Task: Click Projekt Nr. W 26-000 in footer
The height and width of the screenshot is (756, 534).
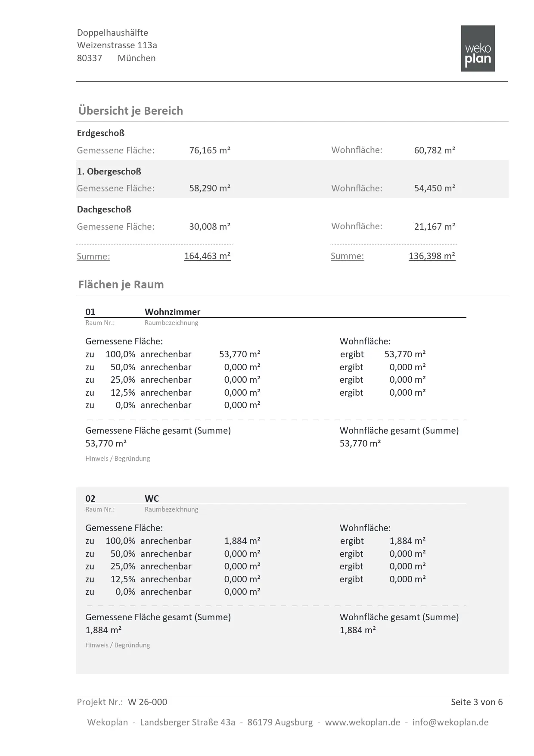Action: coord(122,702)
